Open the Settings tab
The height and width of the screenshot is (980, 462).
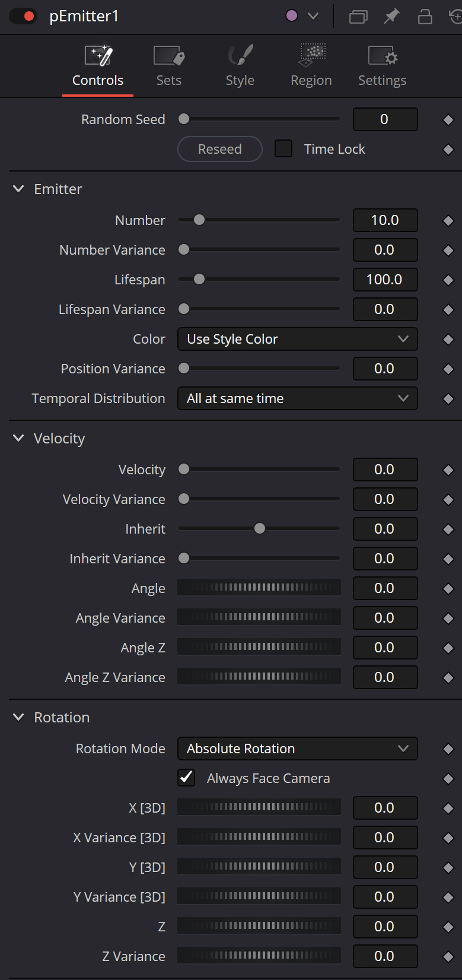pos(383,66)
